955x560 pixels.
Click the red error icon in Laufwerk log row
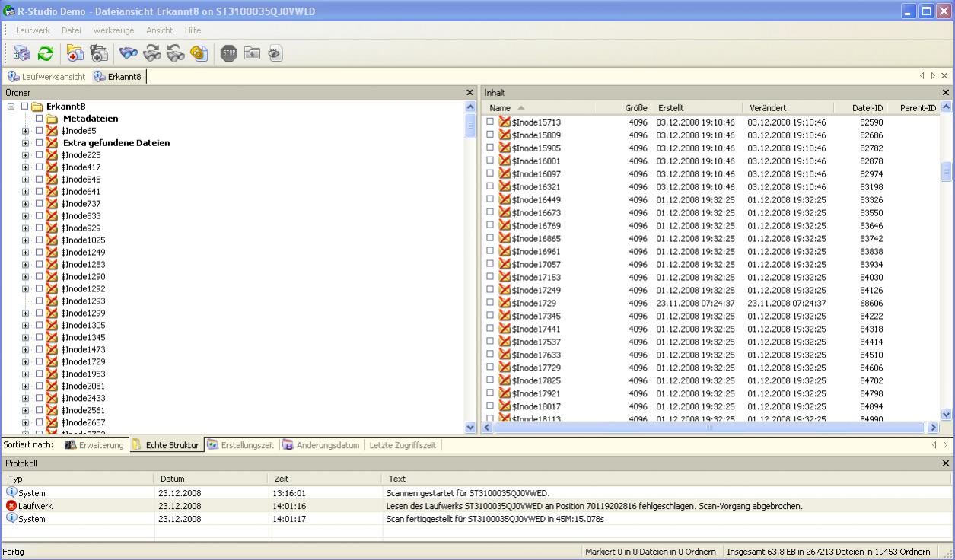click(11, 505)
